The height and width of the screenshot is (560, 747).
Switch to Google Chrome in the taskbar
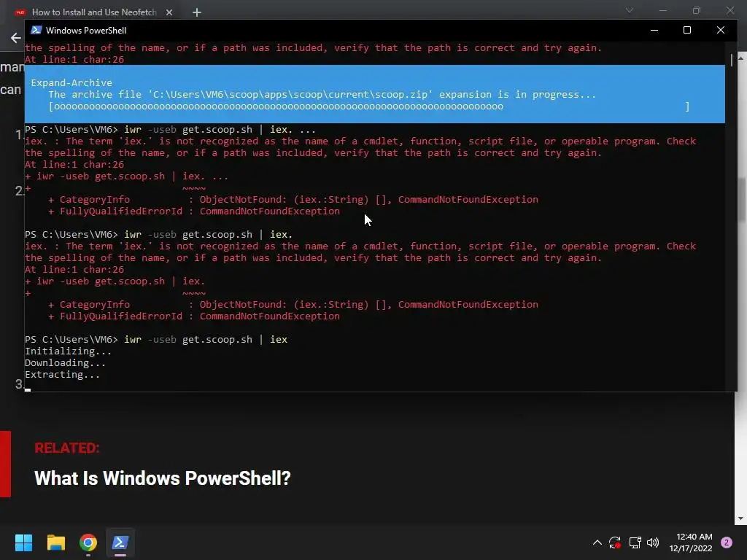[88, 542]
